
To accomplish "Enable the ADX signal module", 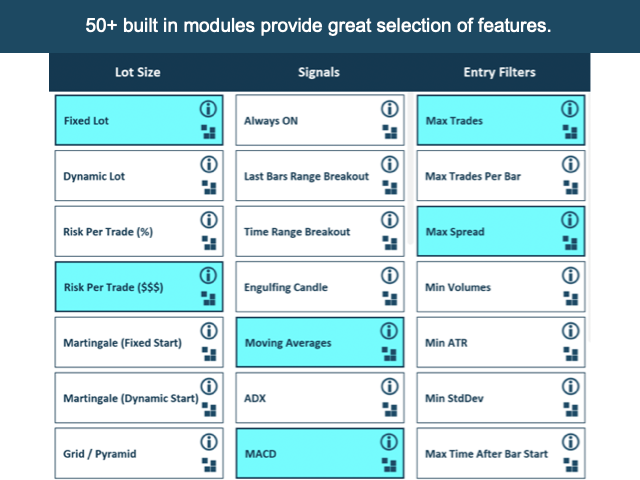I will click(x=320, y=398).
